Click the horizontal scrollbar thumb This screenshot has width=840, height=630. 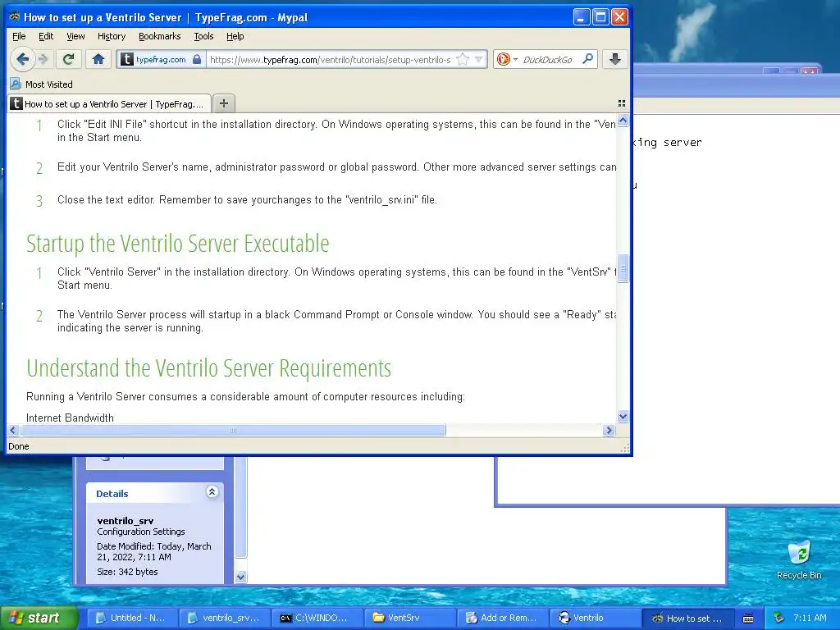pyautogui.click(x=232, y=430)
